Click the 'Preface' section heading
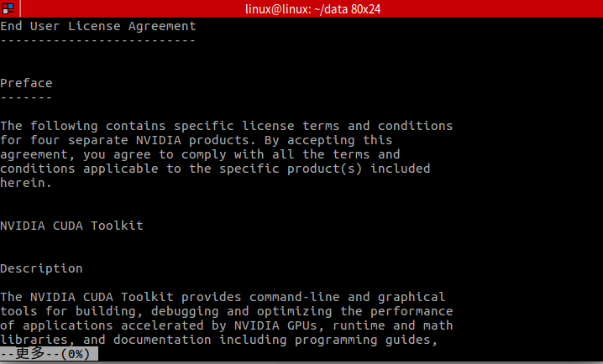Screen dimensions: 603x364 (26, 83)
